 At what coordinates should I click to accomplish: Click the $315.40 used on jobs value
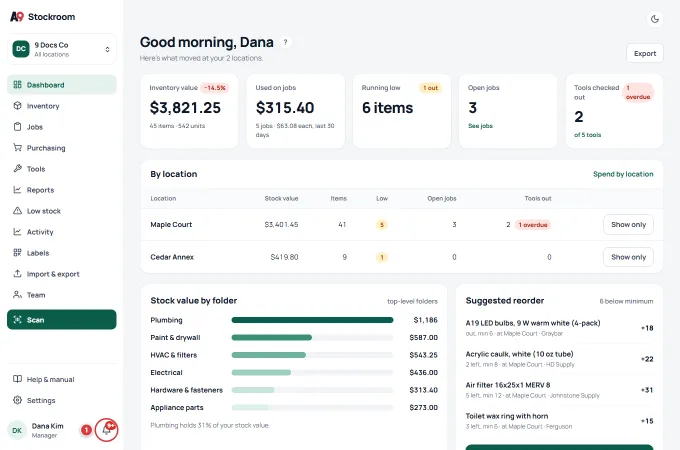[x=285, y=108]
